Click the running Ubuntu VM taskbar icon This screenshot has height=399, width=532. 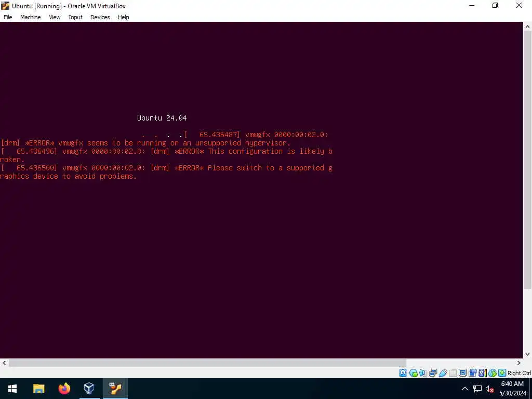tap(115, 389)
